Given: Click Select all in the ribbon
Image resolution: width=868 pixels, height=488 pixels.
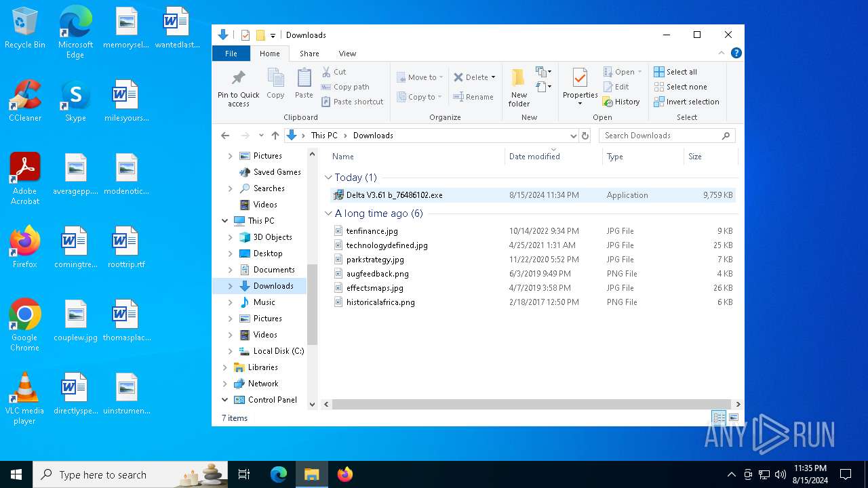Looking at the screenshot, I should click(675, 72).
